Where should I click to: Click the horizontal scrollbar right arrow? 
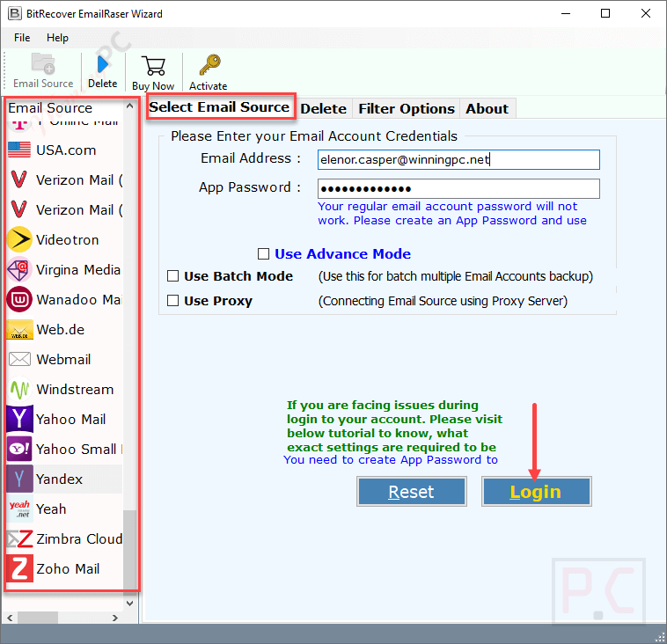click(115, 618)
